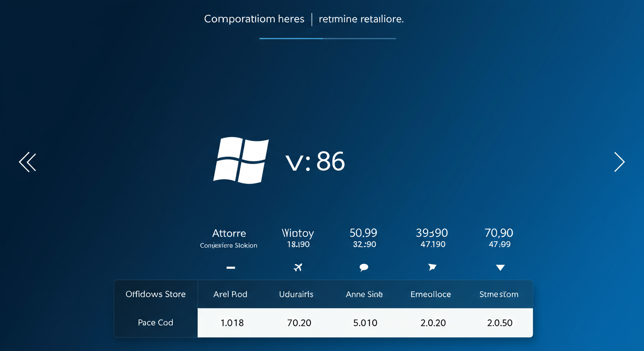This screenshot has height=351, width=644.
Task: Click the flag icon under 39390
Action: click(432, 267)
